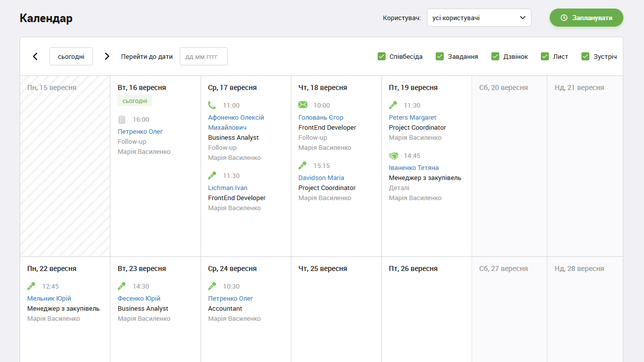
Task: Click the envelope icon at 10:00 Thursday
Action: [302, 105]
